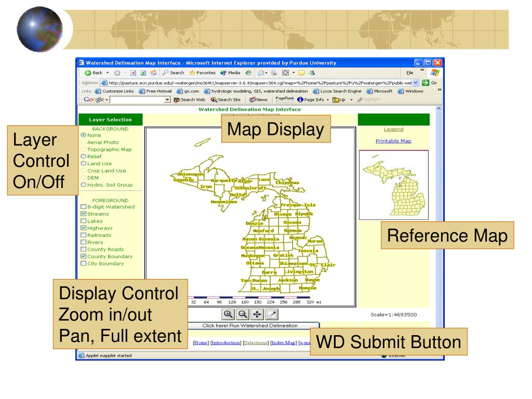
Task: Open the Mail icon dropdown arrow
Action: pos(267,73)
